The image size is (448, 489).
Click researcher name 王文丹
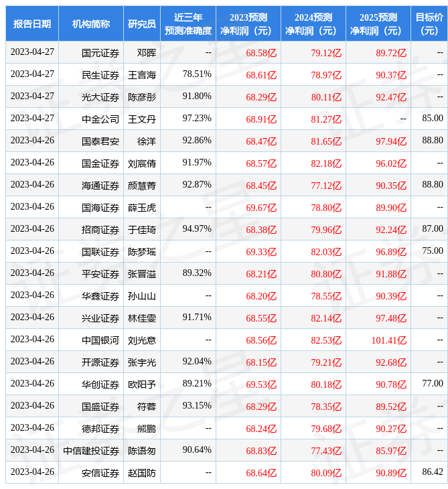pos(142,119)
